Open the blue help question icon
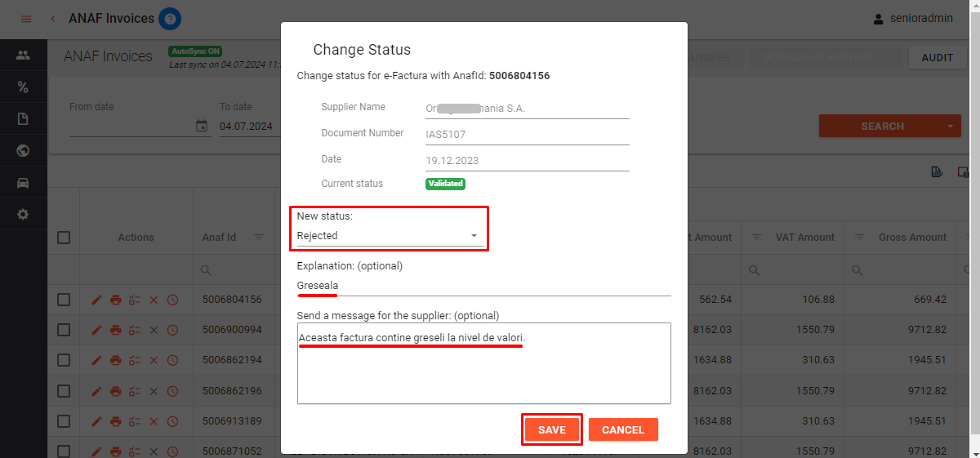The image size is (980, 458). click(170, 19)
